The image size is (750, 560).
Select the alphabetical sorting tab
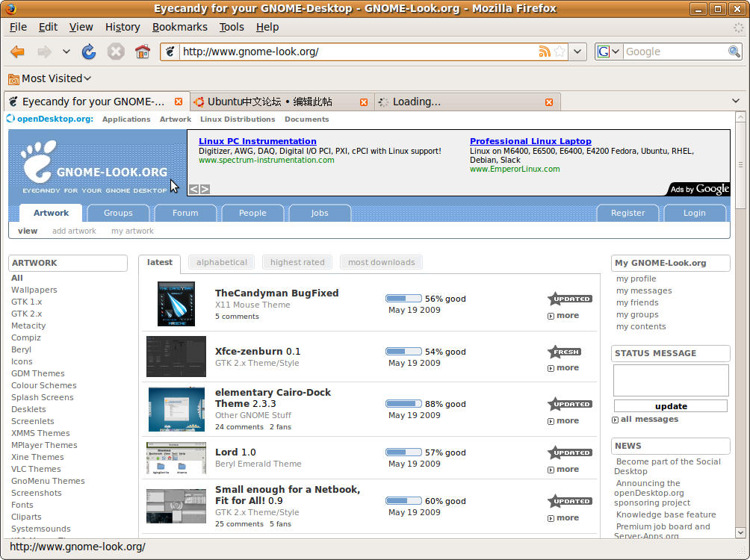[x=221, y=262]
